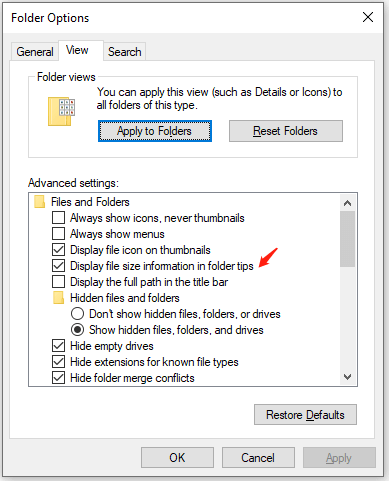This screenshot has height=481, width=389.
Task: Click Restore Defaults
Action: 305,415
